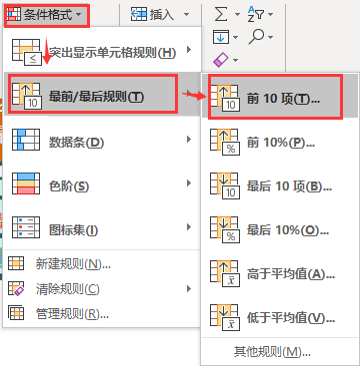Open the 色阶(S) submenu

click(102, 184)
